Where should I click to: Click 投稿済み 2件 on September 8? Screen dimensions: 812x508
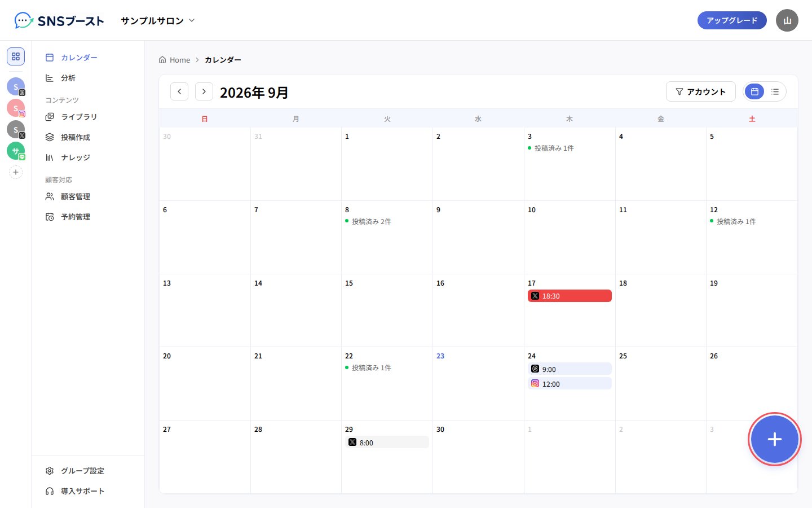(368, 222)
